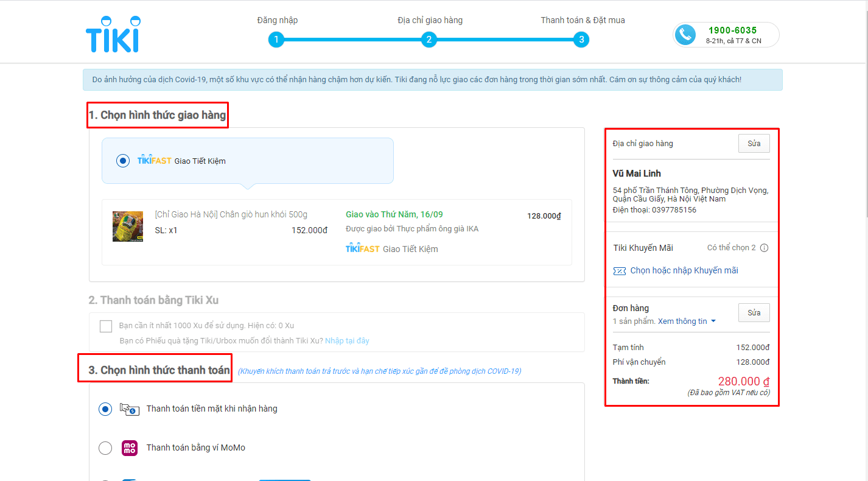Click the MoMo wallet logo
The image size is (868, 481).
tap(130, 448)
